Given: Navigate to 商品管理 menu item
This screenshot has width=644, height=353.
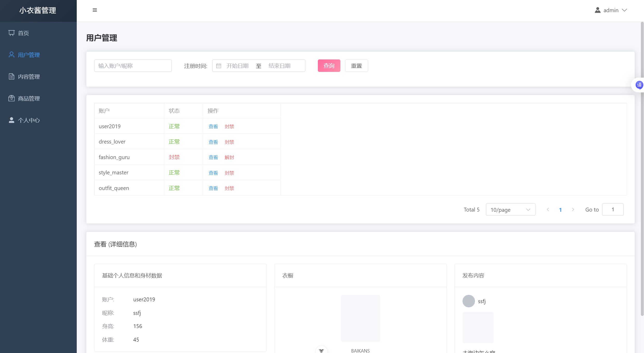Looking at the screenshot, I should click(38, 98).
